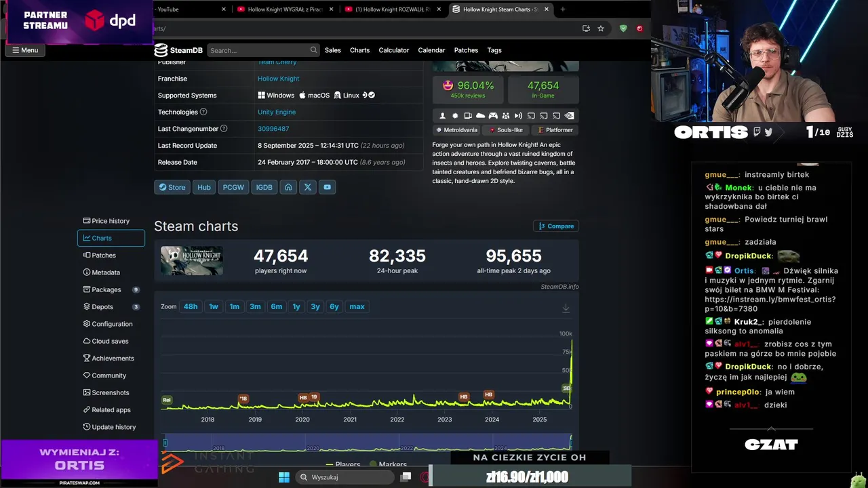Viewport: 868px width, 488px height.
Task: Open the Menu hamburger dropdown
Action: (x=24, y=50)
